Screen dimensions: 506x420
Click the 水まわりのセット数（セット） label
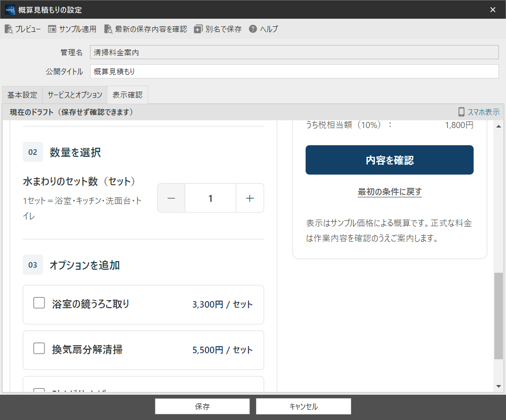pos(79,181)
